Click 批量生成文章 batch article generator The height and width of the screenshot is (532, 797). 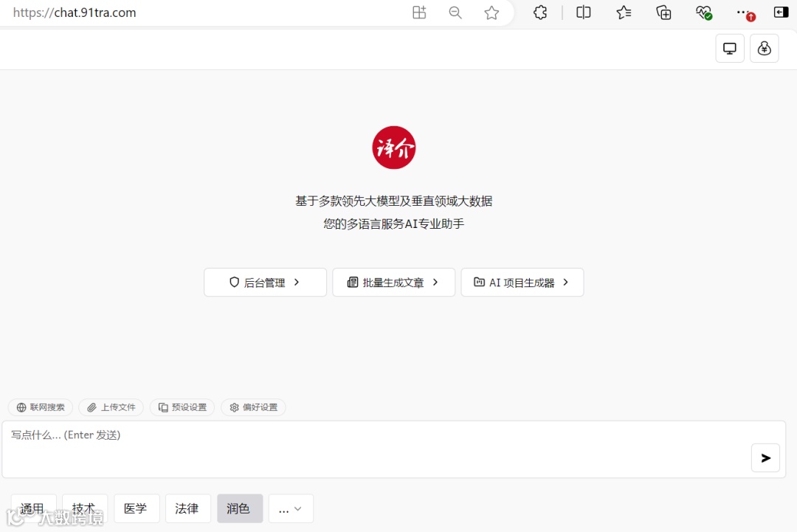(x=393, y=282)
